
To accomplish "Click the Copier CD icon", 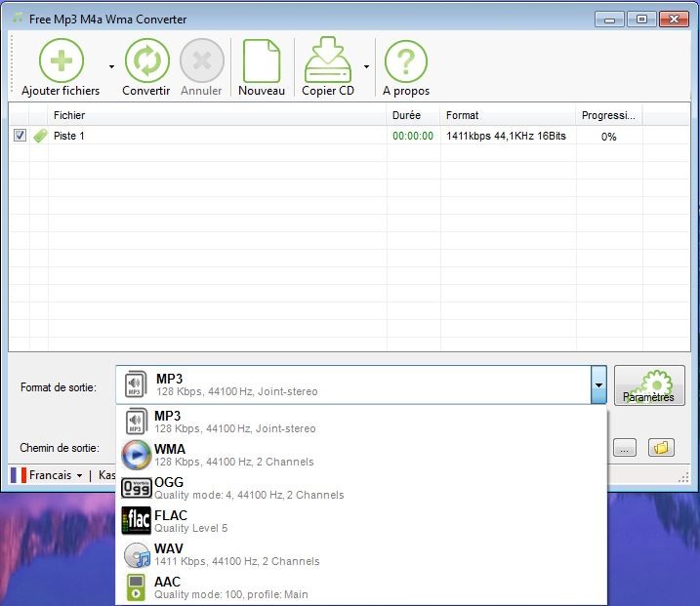I will 328,61.
